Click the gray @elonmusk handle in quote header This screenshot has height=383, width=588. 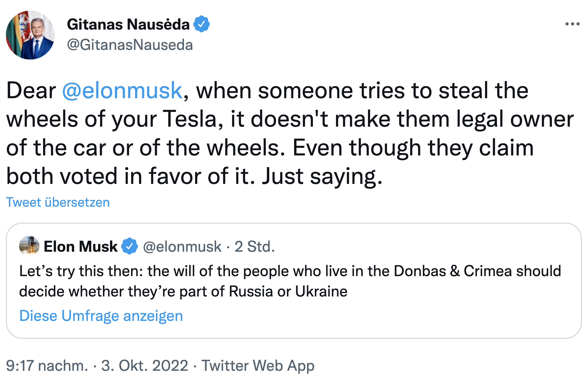pos(182,247)
